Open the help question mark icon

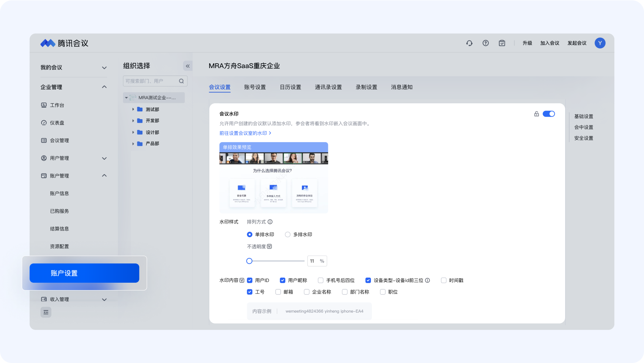486,43
